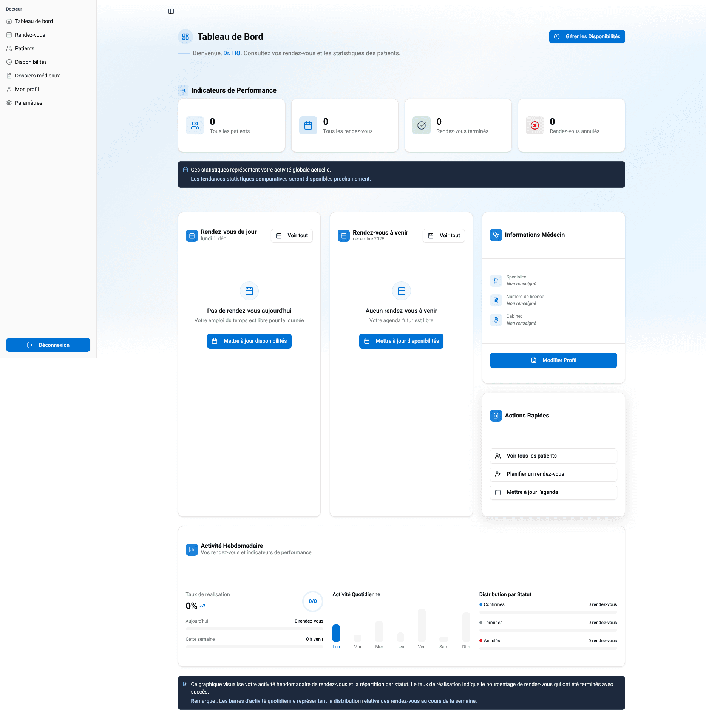Image resolution: width=706 pixels, height=728 pixels.
Task: Click the Lun bar in Activité Quotidienne
Action: click(x=336, y=633)
